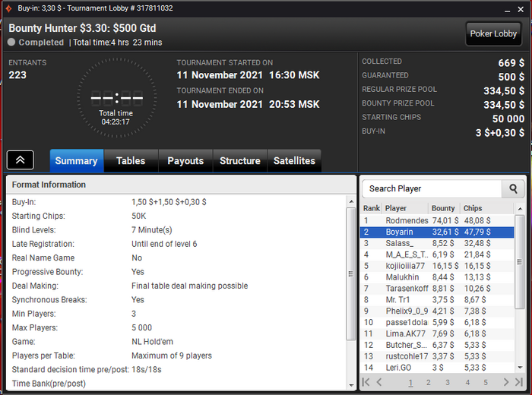
Task: Open page 1 of player list
Action: coord(410,382)
